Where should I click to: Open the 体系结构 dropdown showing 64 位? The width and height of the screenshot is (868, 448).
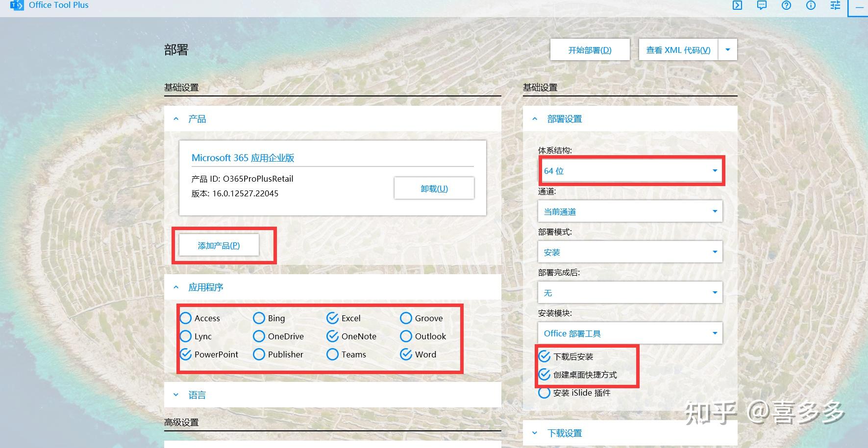630,171
